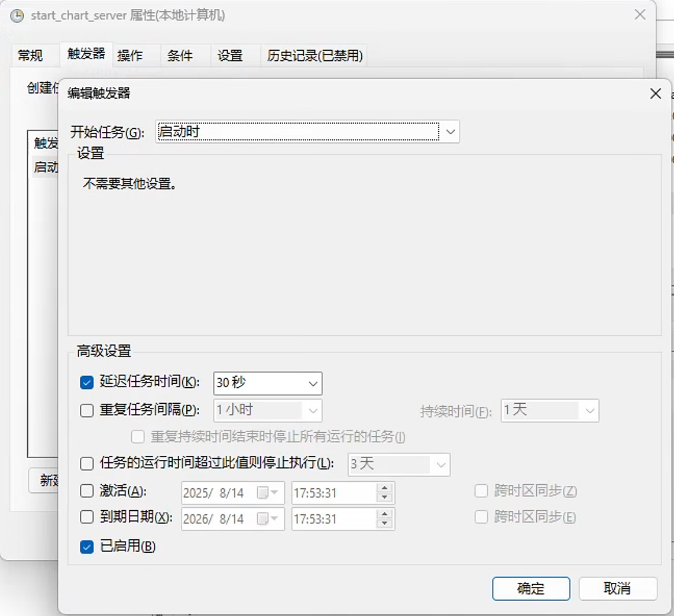Open calendar picker for 激活 date

pos(267,492)
